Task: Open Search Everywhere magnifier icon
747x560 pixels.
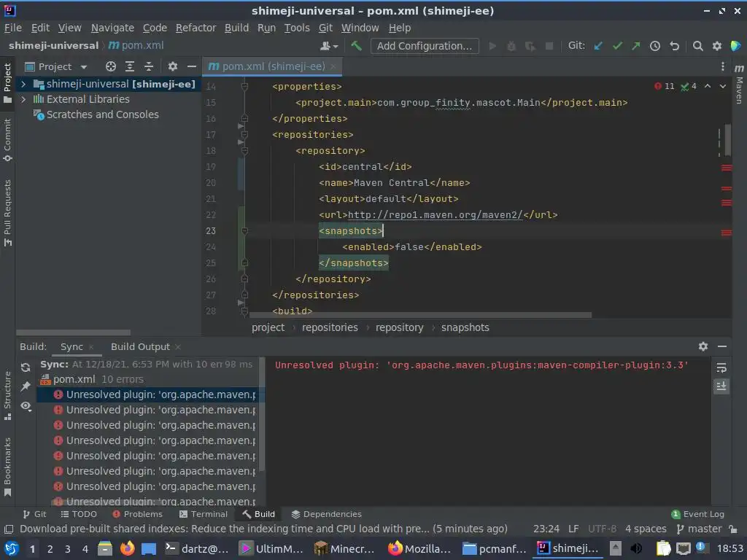Action: tap(697, 46)
